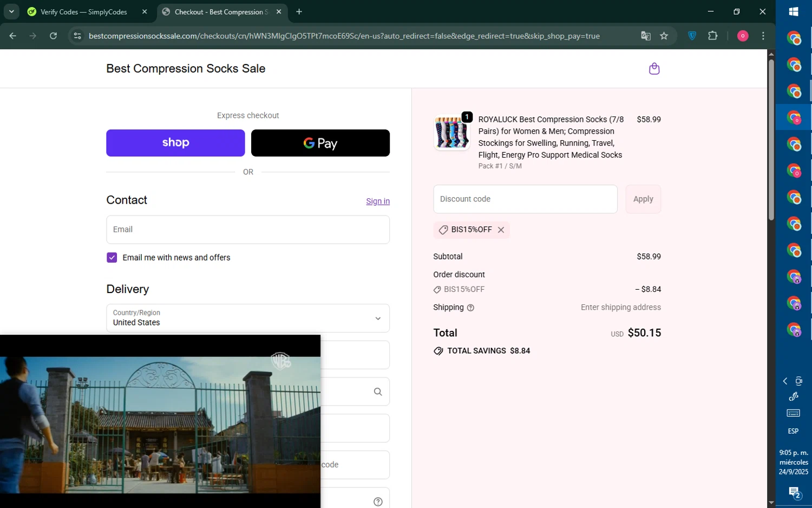Click the – $8.84 discount amount

648,289
